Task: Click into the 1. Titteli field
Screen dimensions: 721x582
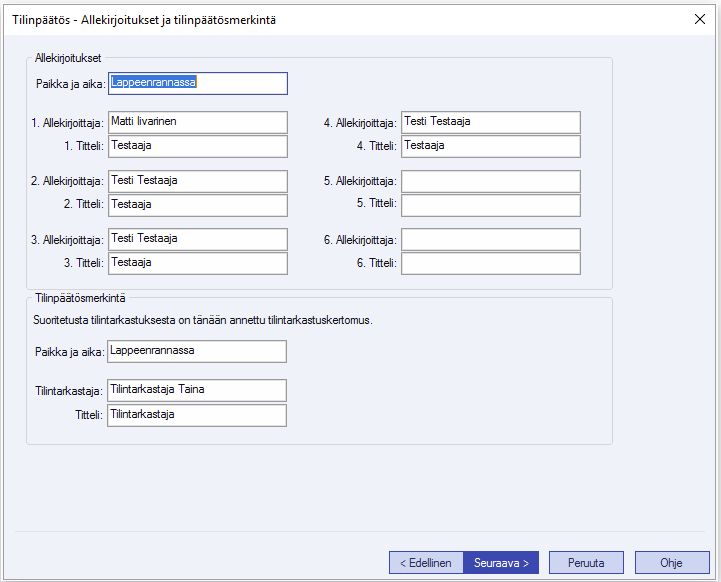Action: click(x=197, y=146)
